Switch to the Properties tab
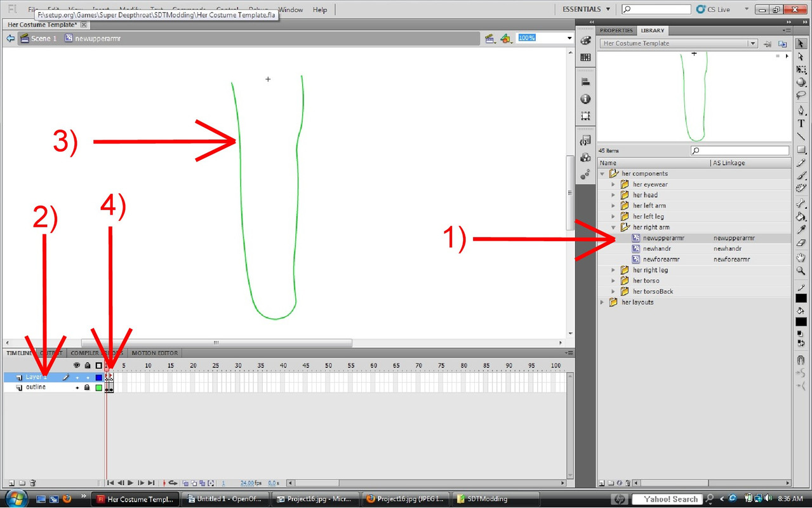 point(616,30)
